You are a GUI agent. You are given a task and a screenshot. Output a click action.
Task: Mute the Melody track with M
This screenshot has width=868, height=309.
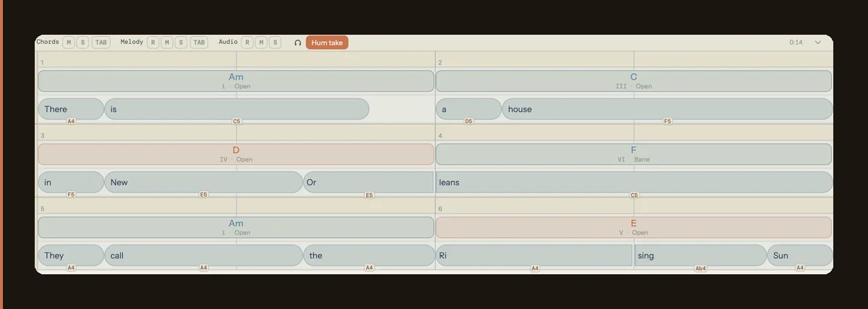pyautogui.click(x=167, y=43)
